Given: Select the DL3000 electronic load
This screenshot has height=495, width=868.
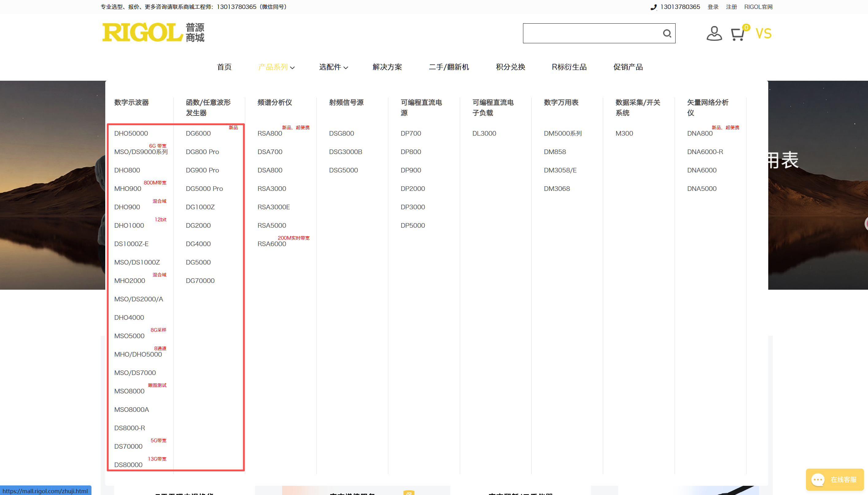Looking at the screenshot, I should point(484,133).
